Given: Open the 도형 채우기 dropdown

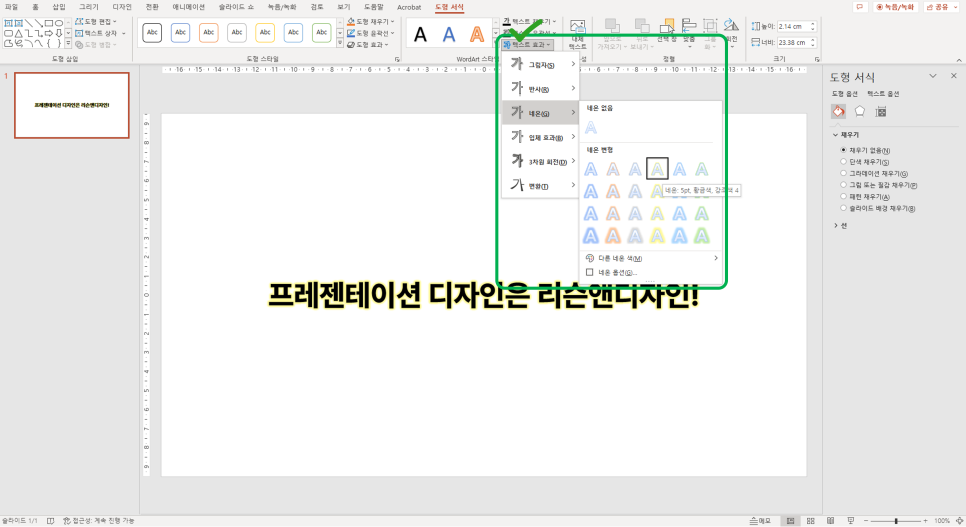Looking at the screenshot, I should click(370, 22).
